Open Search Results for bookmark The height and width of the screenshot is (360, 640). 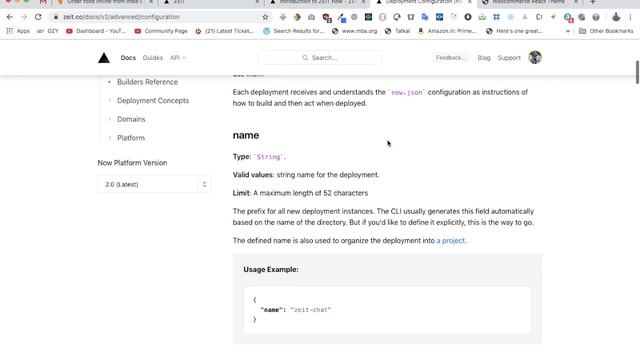click(294, 31)
